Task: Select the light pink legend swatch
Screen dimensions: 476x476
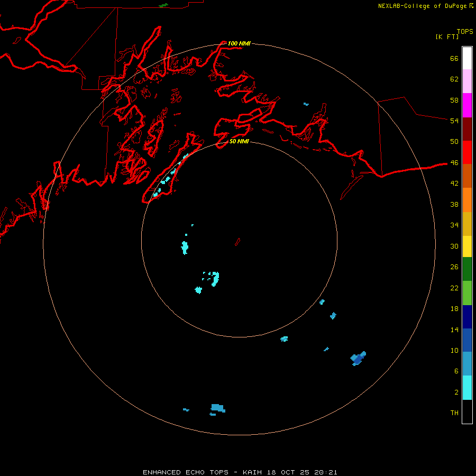Action: pyautogui.click(x=467, y=81)
